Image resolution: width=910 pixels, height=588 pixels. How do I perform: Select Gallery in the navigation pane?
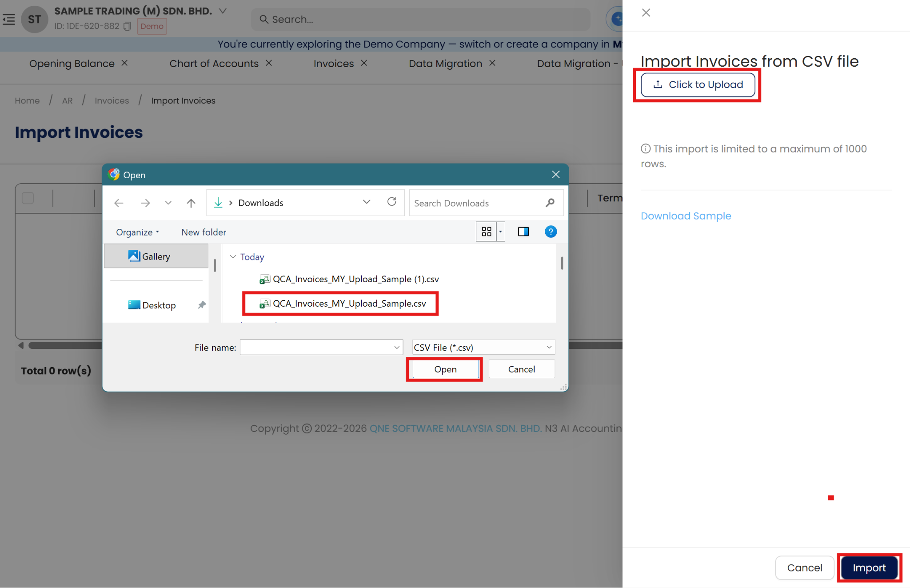(x=156, y=256)
